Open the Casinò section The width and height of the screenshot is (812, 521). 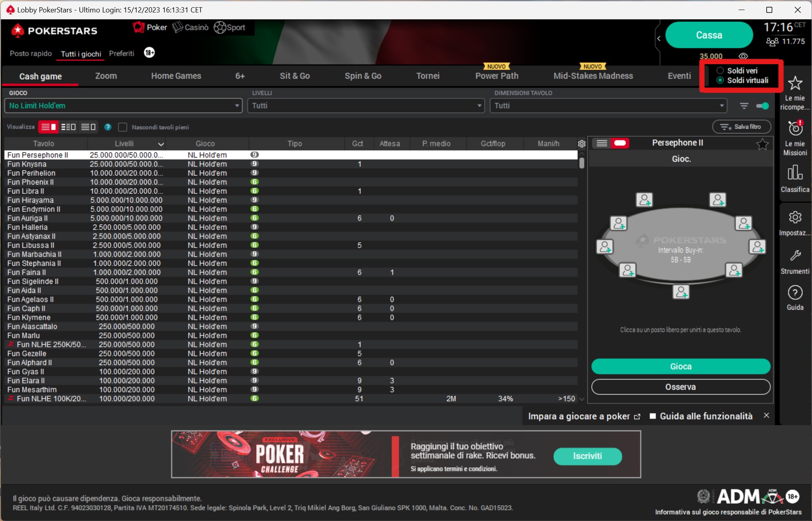click(190, 27)
